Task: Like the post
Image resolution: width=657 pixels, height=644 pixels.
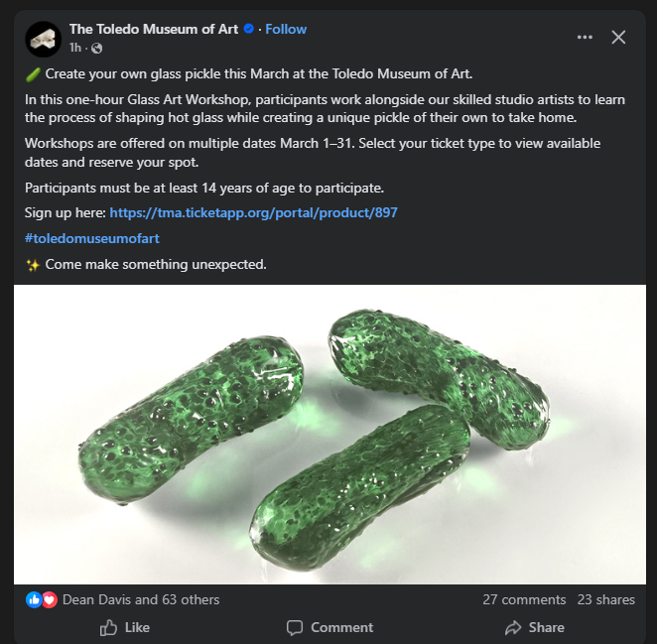Action: point(125,627)
